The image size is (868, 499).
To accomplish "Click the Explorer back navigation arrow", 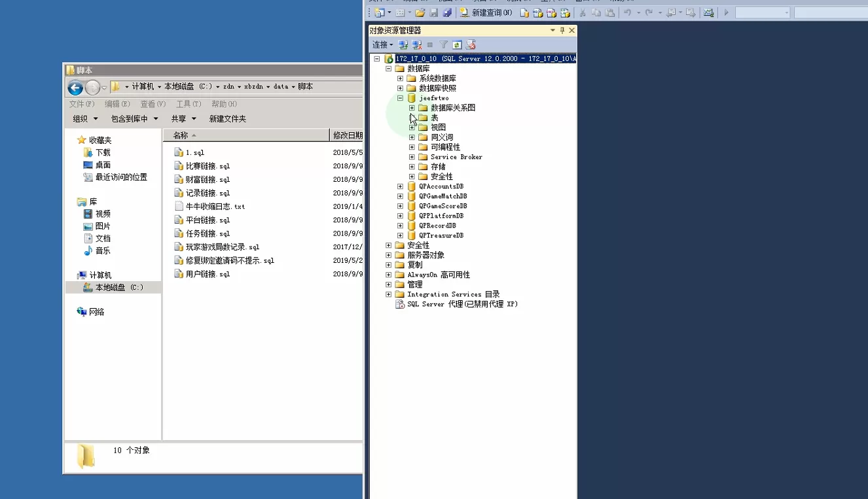I will click(x=75, y=88).
